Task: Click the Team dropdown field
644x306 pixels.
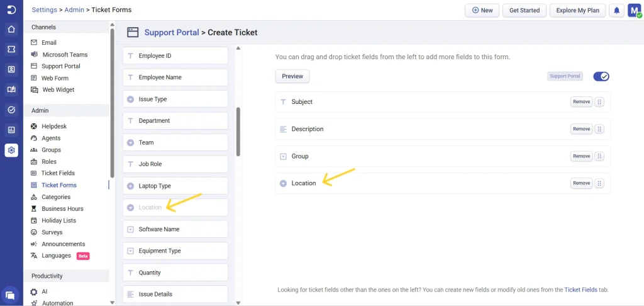Action: tap(175, 143)
